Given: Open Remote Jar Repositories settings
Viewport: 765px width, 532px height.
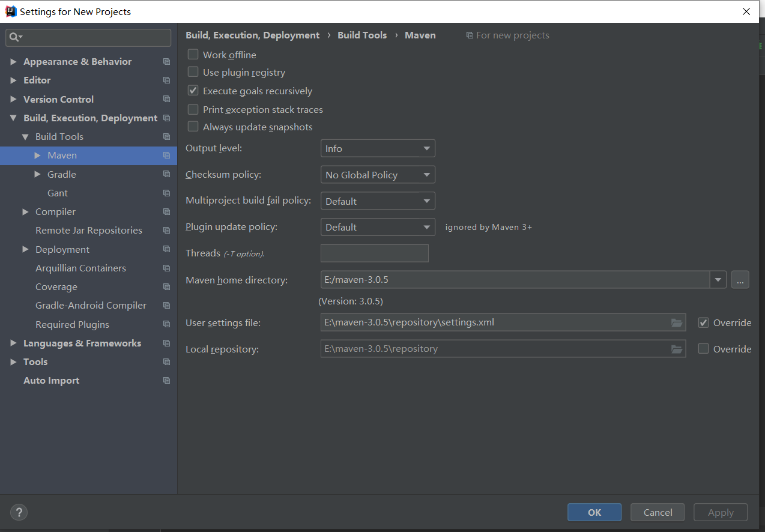Looking at the screenshot, I should 89,231.
